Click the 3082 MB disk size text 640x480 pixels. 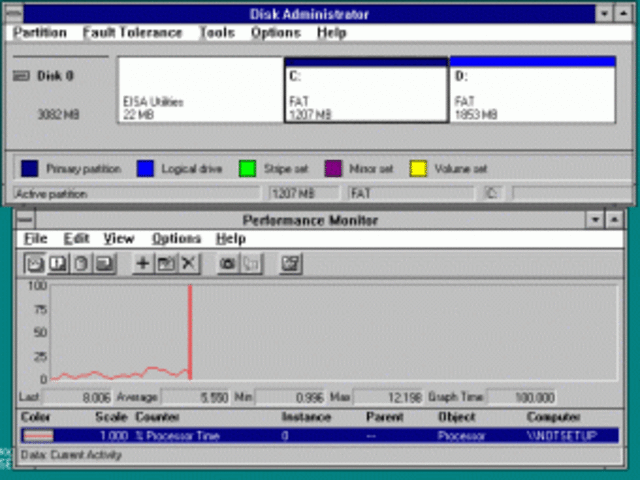tap(58, 114)
